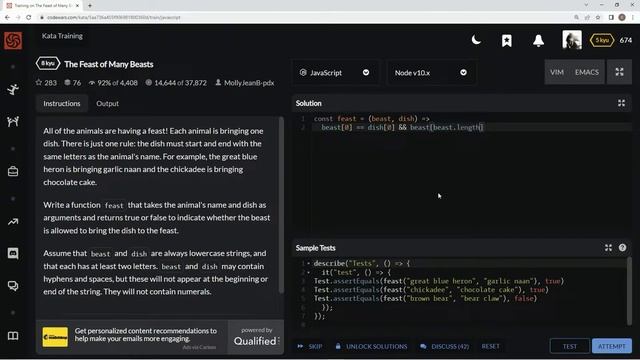Open notifications bell
The height and width of the screenshot is (360, 640).
pyautogui.click(x=538, y=40)
